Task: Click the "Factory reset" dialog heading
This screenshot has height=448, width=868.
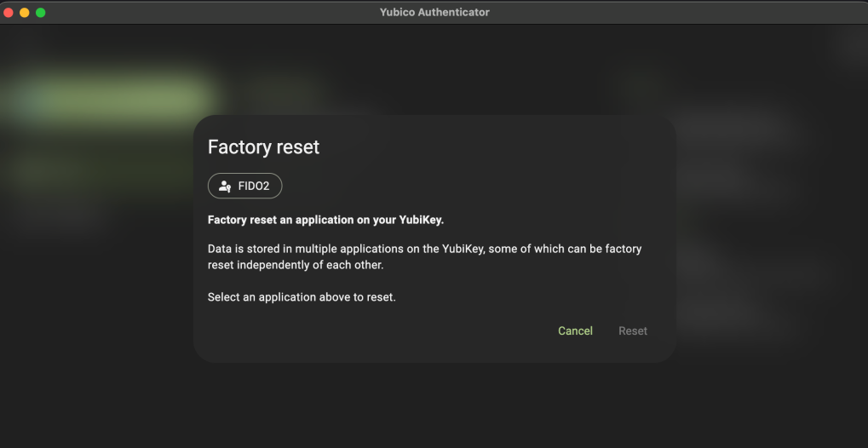Action: tap(263, 146)
